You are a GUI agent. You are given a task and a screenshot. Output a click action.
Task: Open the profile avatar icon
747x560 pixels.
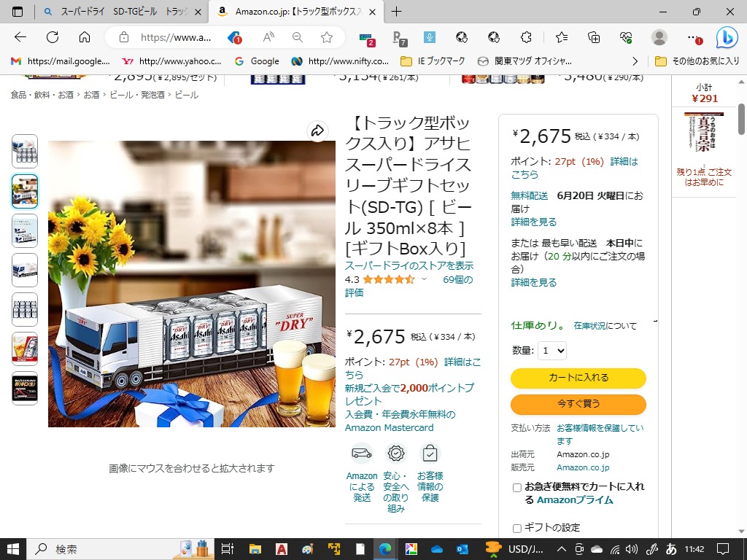[x=659, y=37]
